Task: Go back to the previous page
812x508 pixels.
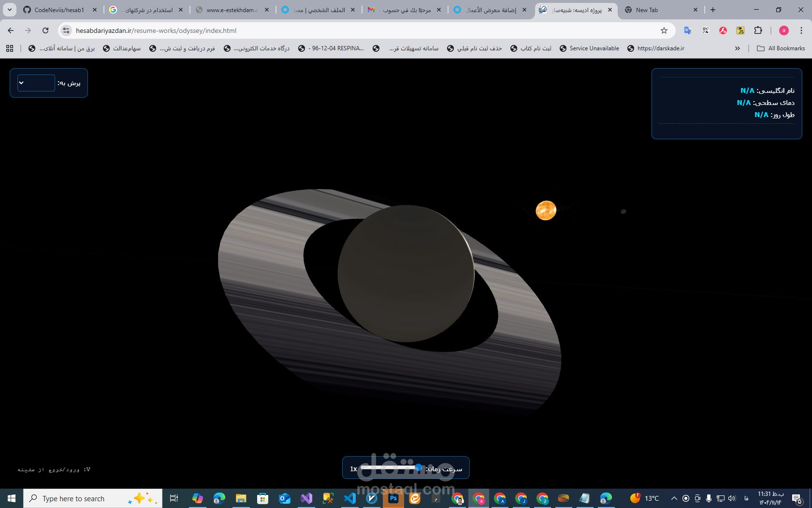Action: tap(11, 30)
